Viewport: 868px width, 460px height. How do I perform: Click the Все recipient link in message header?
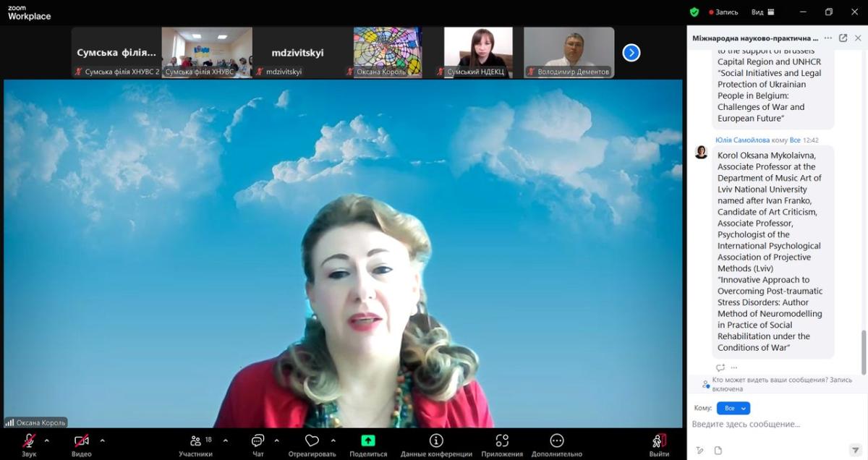pos(795,140)
